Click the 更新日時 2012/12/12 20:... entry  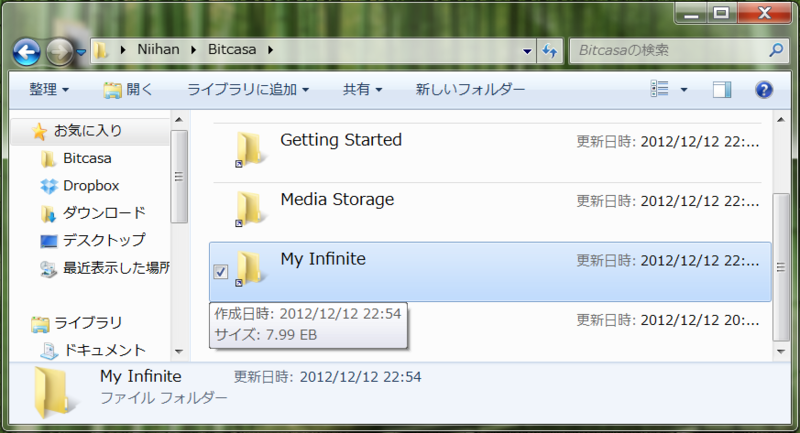click(667, 320)
